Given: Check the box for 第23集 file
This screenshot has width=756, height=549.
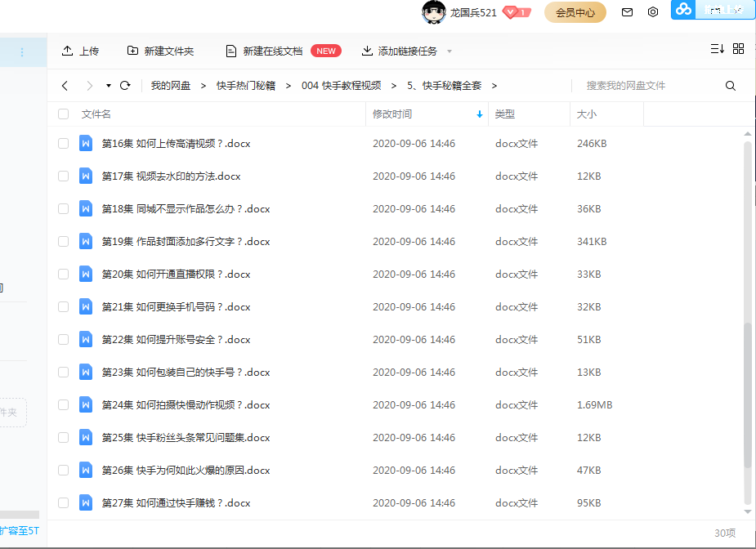Looking at the screenshot, I should (x=63, y=372).
